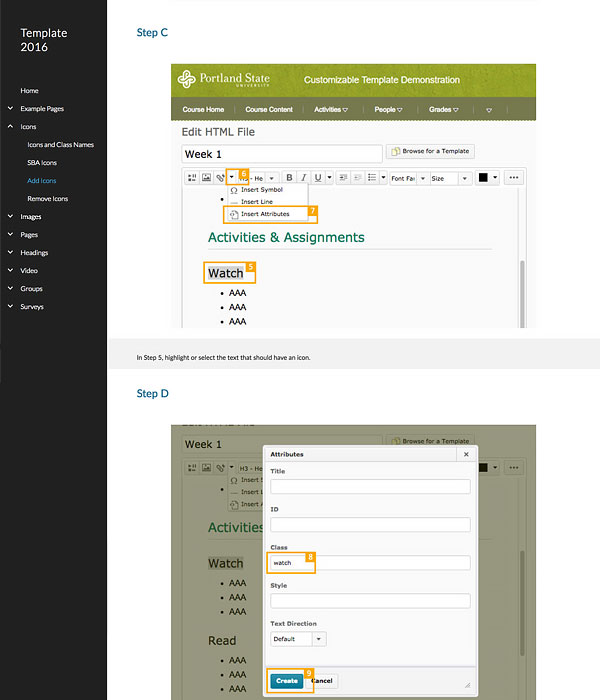This screenshot has width=600, height=700.
Task: Open the dropdown arrow next to Underline
Action: coord(329,178)
